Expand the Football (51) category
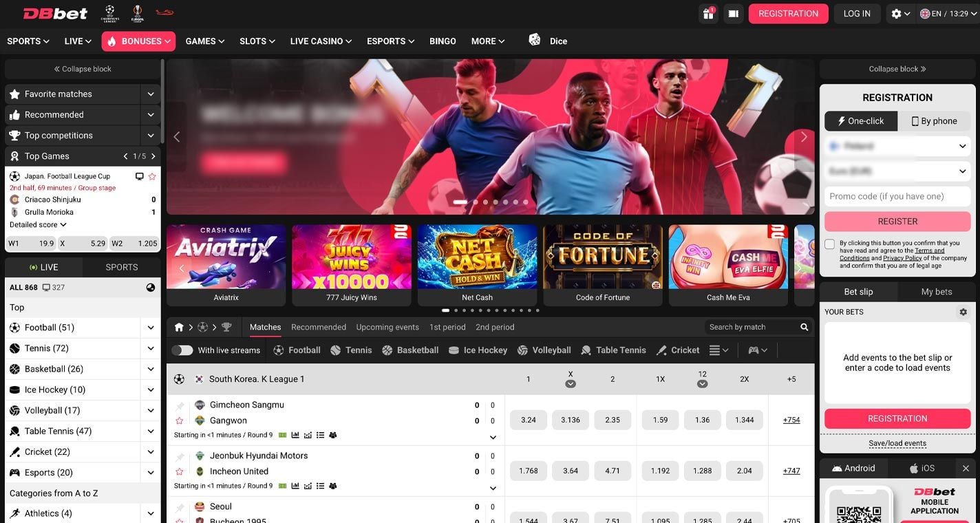This screenshot has width=980, height=523. pos(151,328)
